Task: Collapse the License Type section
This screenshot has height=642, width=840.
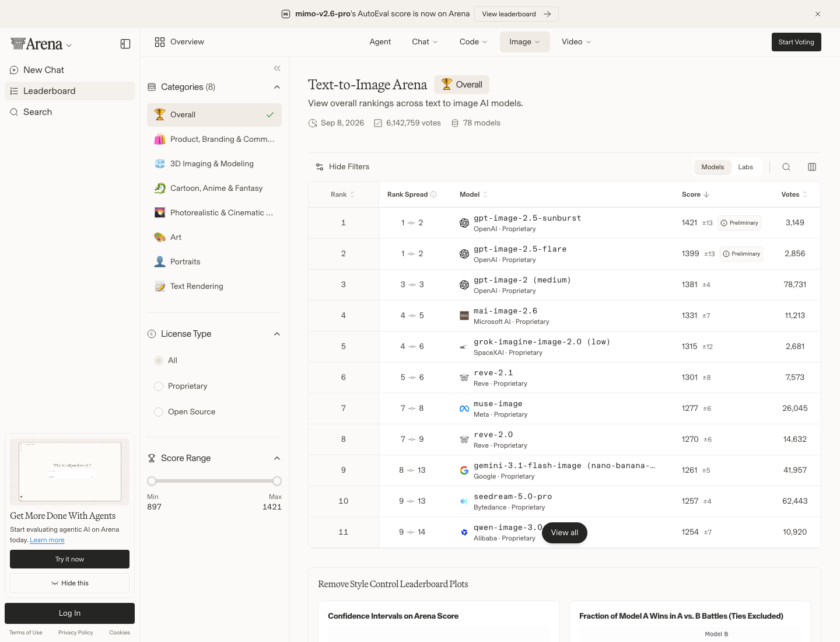Action: pos(277,334)
